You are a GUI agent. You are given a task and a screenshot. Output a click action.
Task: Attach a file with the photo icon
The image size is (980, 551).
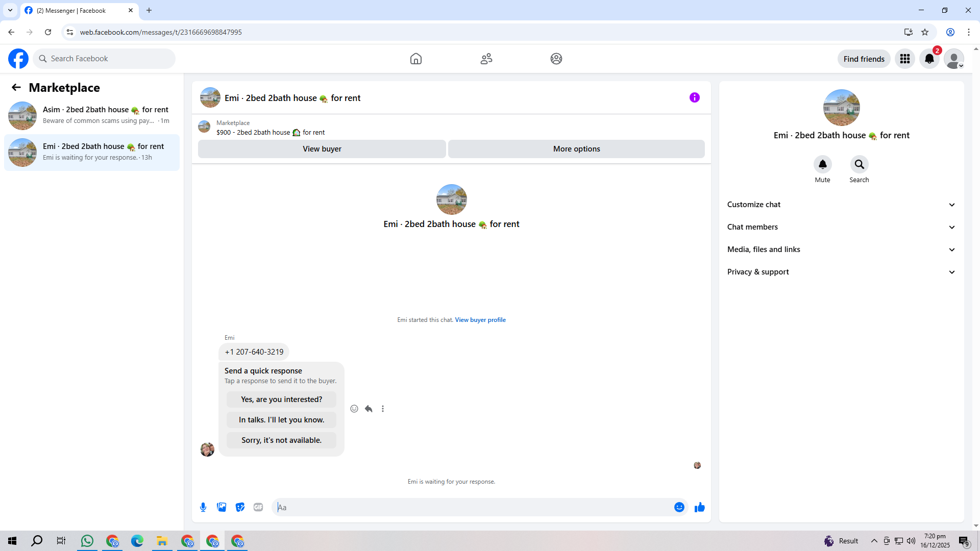(222, 507)
